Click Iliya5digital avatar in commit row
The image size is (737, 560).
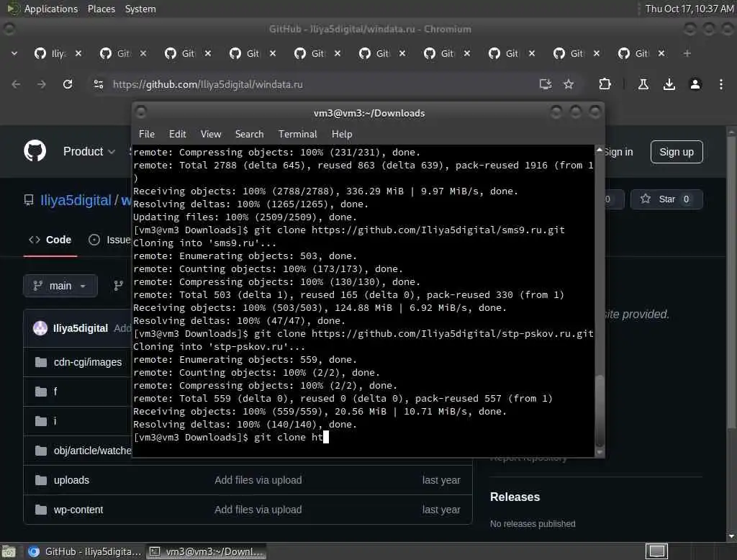[40, 328]
